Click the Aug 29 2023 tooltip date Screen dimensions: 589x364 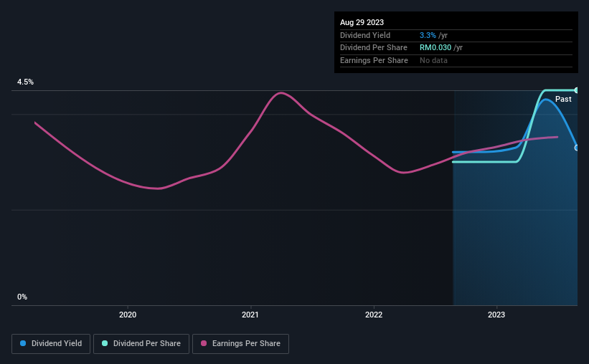click(362, 22)
